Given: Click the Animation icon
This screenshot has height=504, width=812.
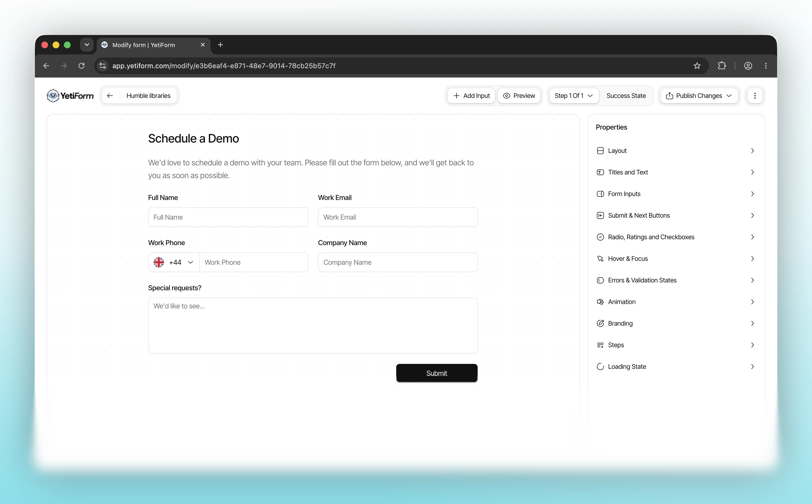Looking at the screenshot, I should [x=600, y=302].
